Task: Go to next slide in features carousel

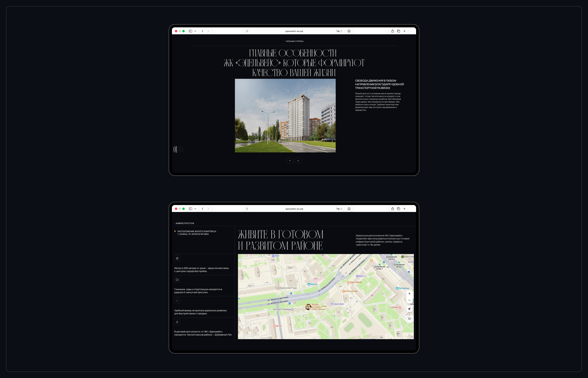Action: (x=298, y=161)
